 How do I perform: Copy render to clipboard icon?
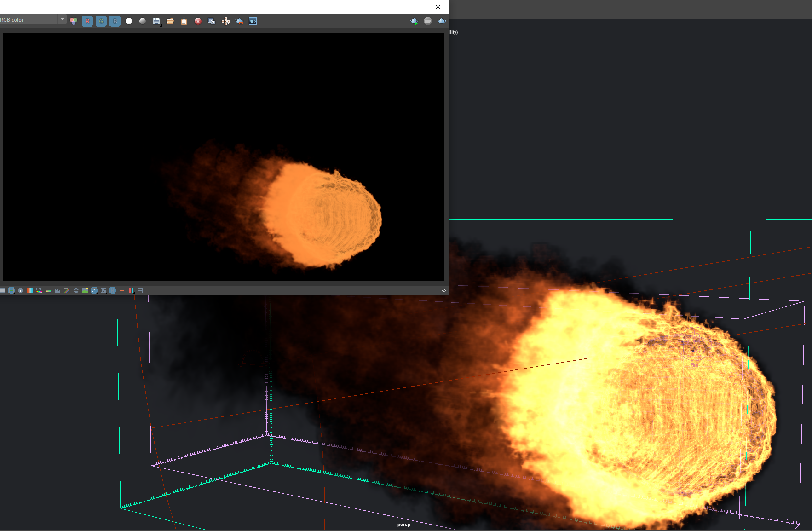(x=184, y=21)
